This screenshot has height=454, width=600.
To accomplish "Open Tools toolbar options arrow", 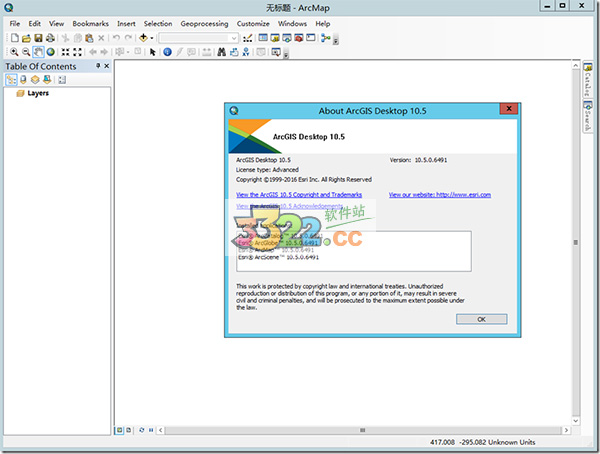I will pyautogui.click(x=285, y=54).
